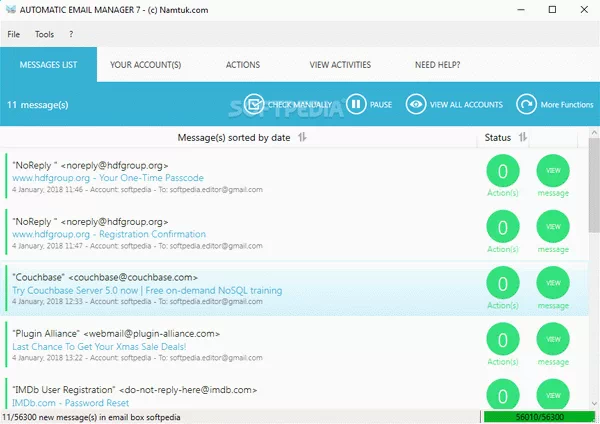The image size is (600, 424).
Task: Click the Check Manually label
Action: [300, 104]
